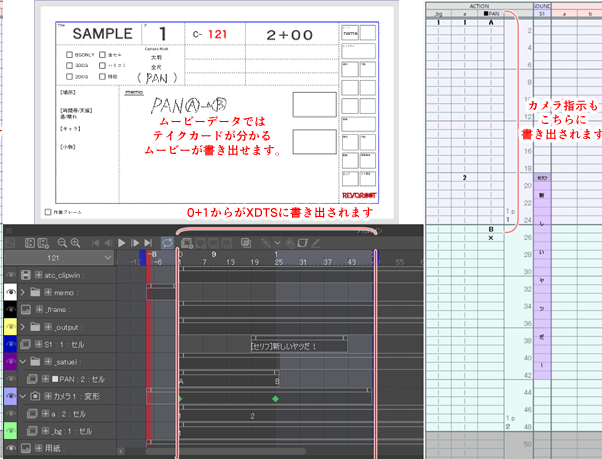602x459 pixels.
Task: Toggle visibility of a cel track
Action: click(10, 414)
